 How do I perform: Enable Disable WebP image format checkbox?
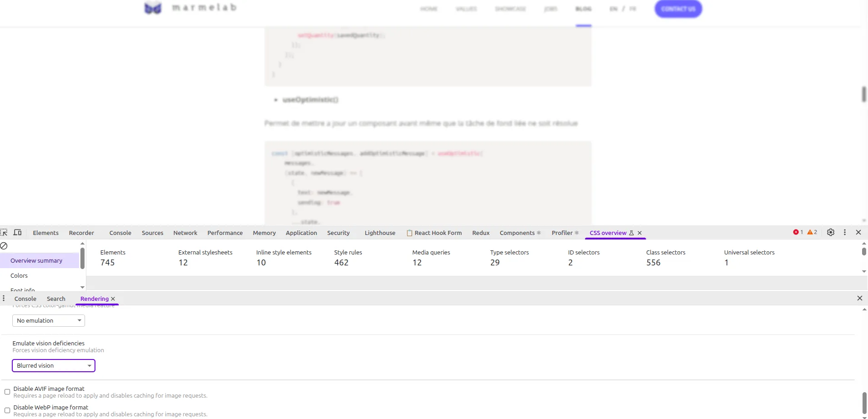pos(7,410)
